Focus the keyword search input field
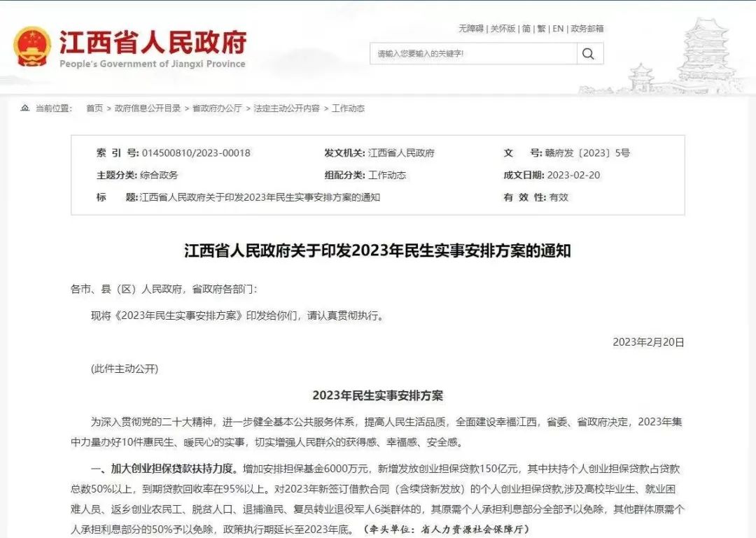Screen dimensions: 756x538 coord(473,53)
